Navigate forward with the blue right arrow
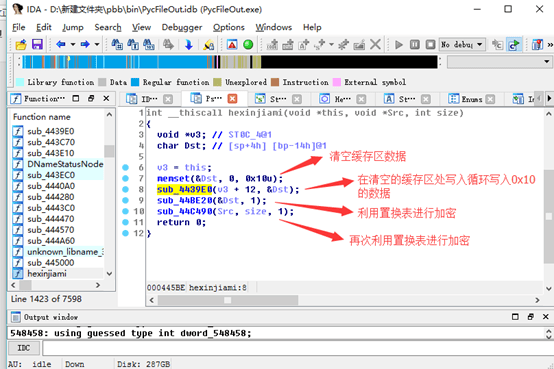 pos(85,45)
